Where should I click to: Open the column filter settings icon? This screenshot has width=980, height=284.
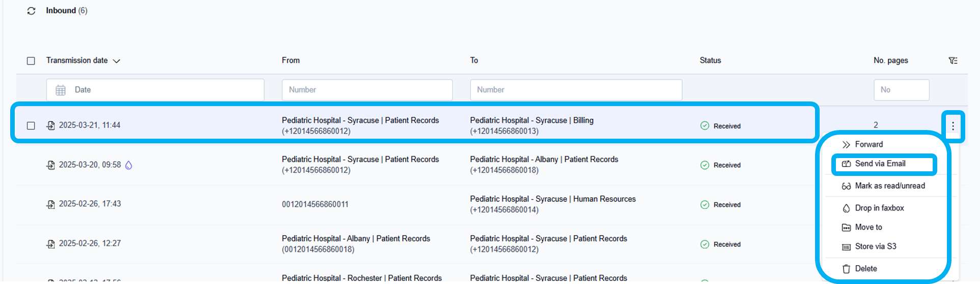(953, 61)
